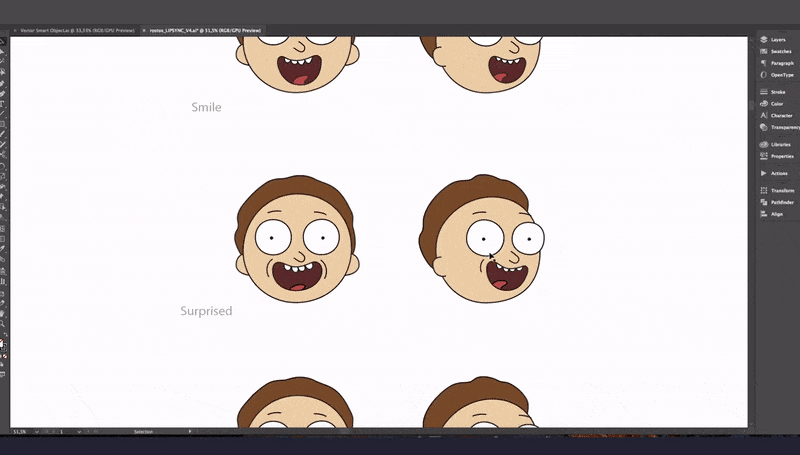Open the Align panel

(772, 214)
